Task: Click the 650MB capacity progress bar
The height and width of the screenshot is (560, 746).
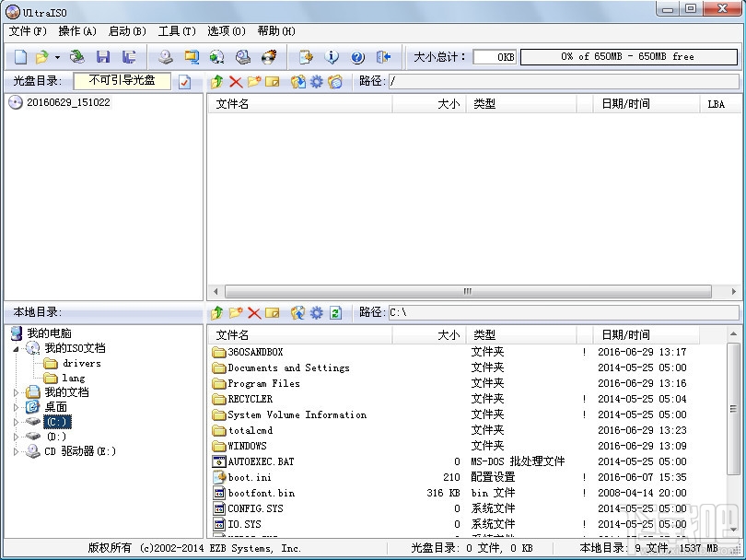Action: tap(628, 57)
